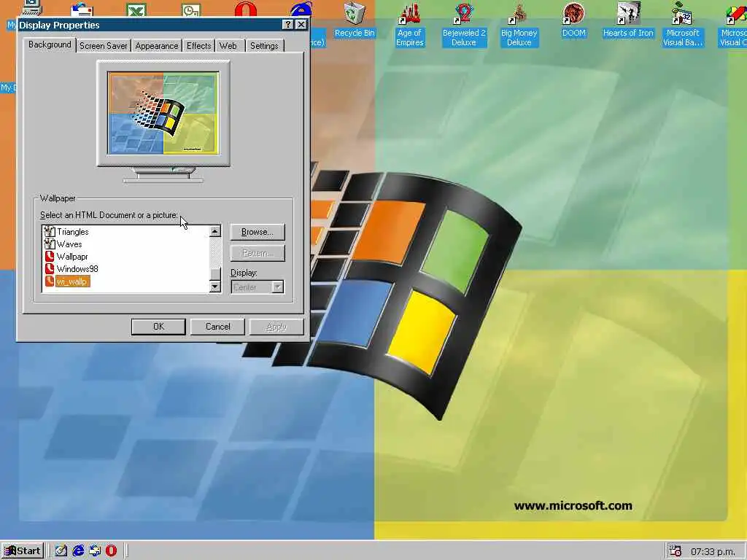The height and width of the screenshot is (560, 747).
Task: Switch to the Background tab
Action: (x=50, y=44)
